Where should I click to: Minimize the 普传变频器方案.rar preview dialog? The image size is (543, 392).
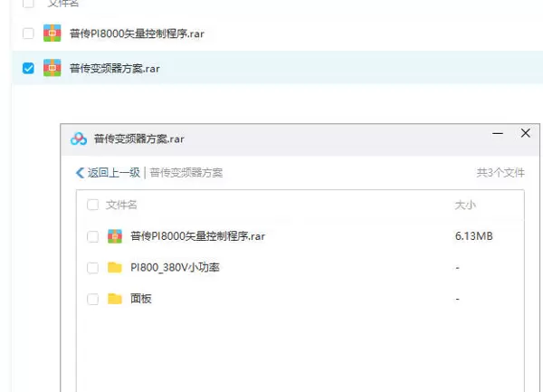498,133
